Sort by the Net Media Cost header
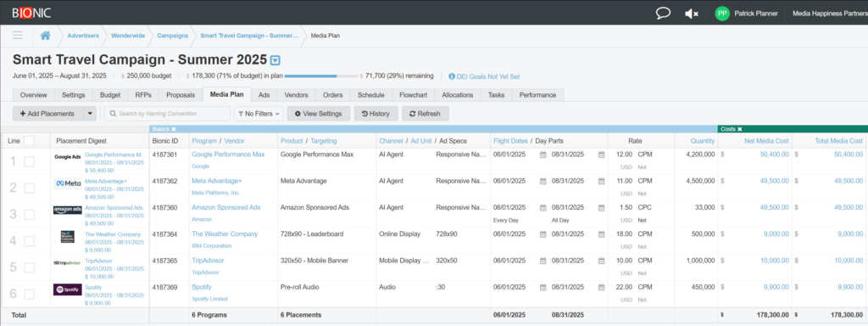868x326 pixels. [x=766, y=141]
